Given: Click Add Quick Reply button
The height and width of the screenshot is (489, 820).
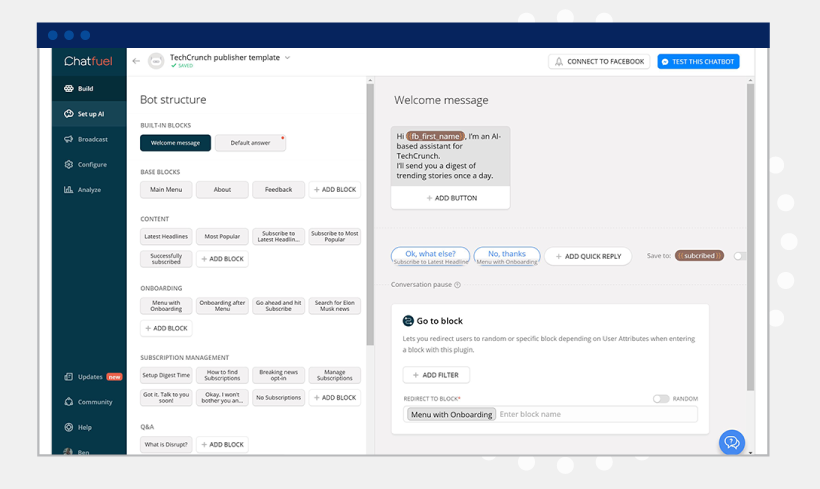Looking at the screenshot, I should click(588, 256).
